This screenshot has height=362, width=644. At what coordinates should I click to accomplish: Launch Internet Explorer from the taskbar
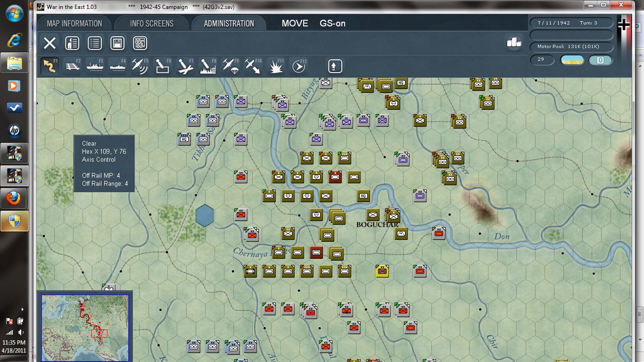tap(15, 41)
